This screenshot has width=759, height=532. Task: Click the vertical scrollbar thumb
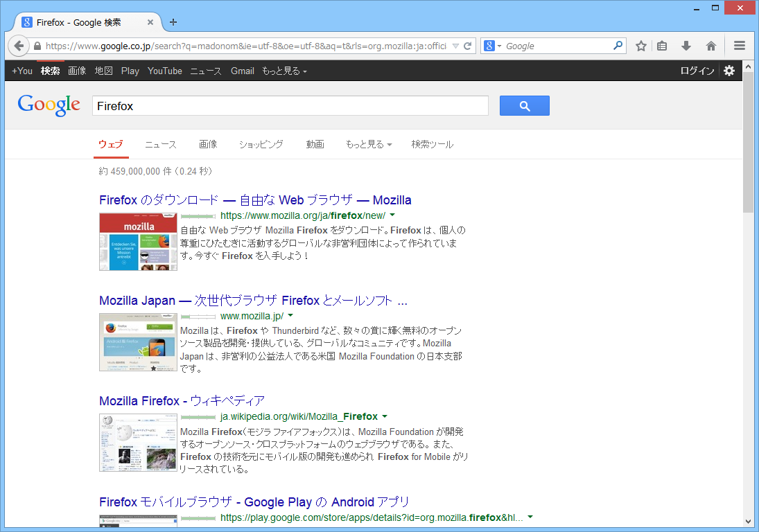point(749,142)
